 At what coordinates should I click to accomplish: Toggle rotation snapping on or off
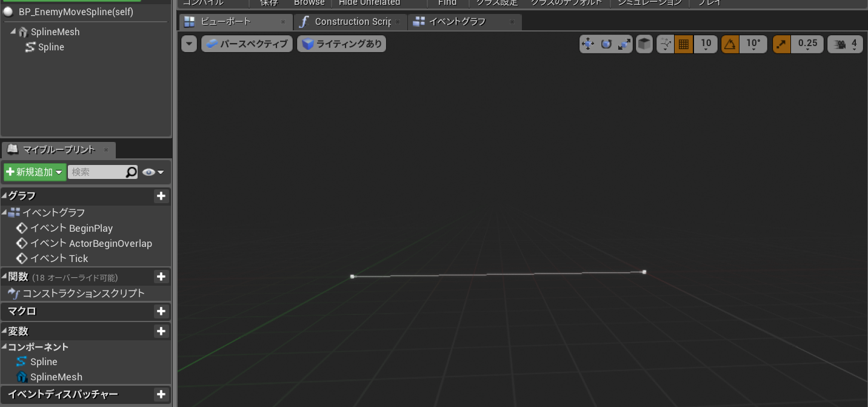click(730, 44)
